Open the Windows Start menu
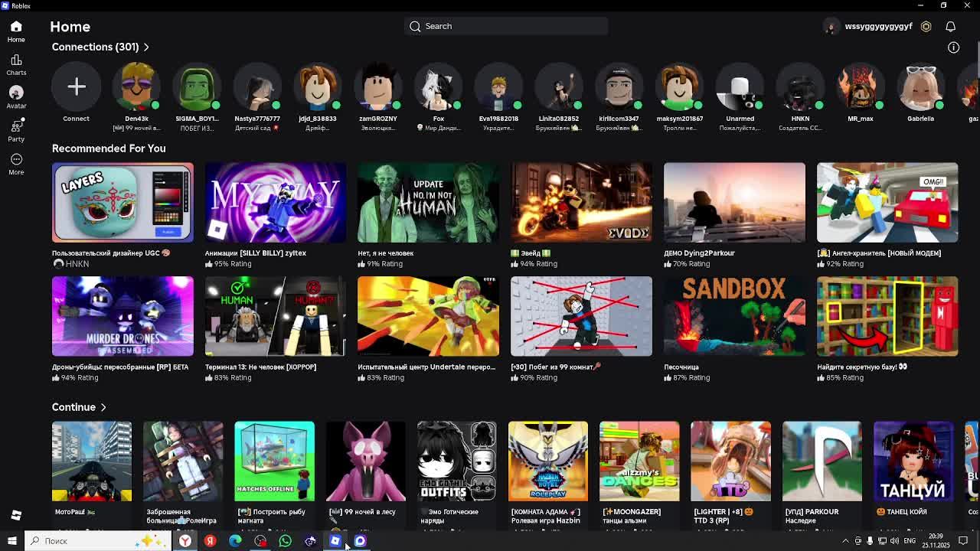 (11, 541)
